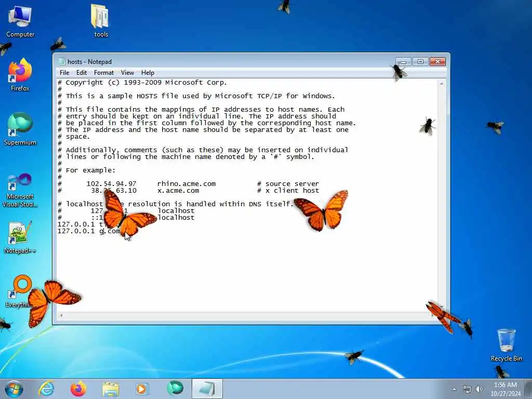532x399 pixels.
Task: Open Supermium from the taskbar
Action: (x=175, y=389)
